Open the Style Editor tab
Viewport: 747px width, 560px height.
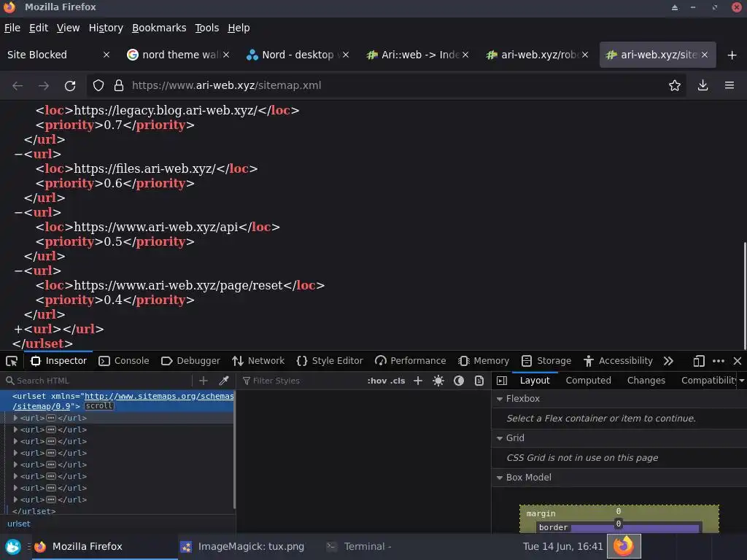[330, 361]
